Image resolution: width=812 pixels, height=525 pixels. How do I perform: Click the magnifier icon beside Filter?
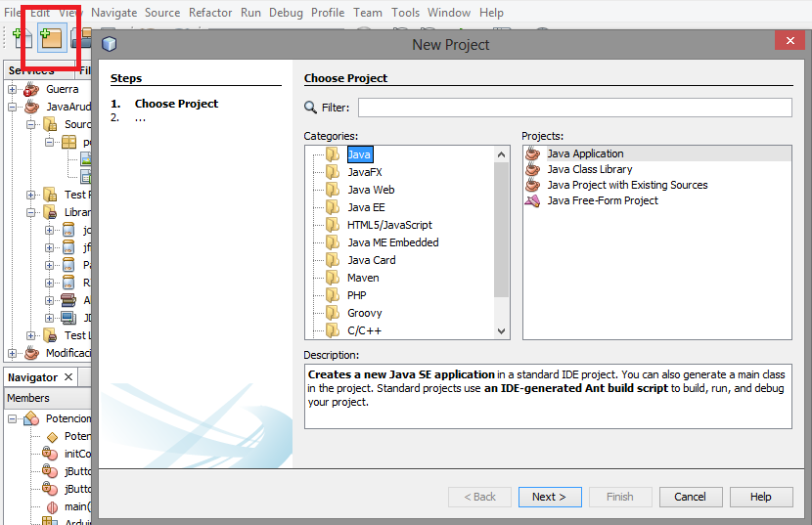(310, 108)
